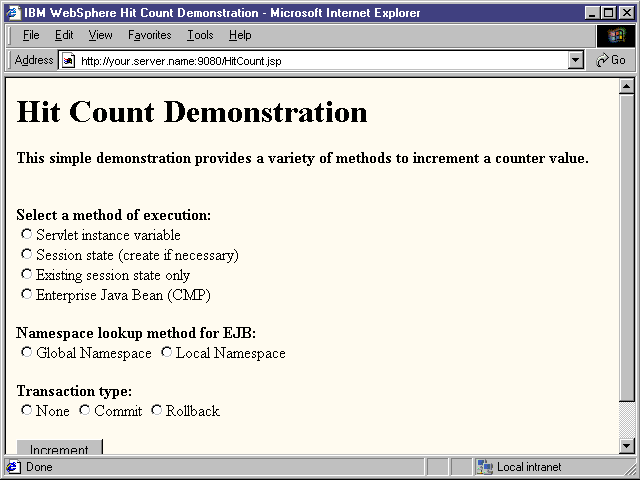Click the 'Local intranet' status text
This screenshot has width=640, height=480.
click(x=529, y=467)
